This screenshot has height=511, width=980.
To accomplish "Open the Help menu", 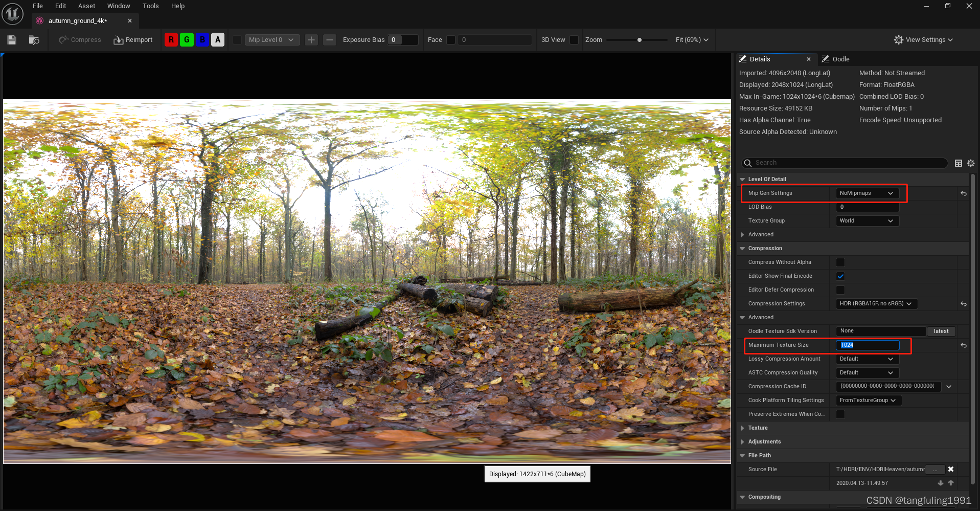I will 178,6.
